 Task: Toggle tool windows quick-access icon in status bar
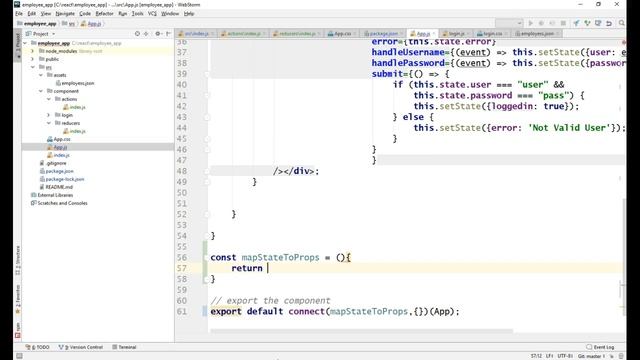pyautogui.click(x=19, y=356)
